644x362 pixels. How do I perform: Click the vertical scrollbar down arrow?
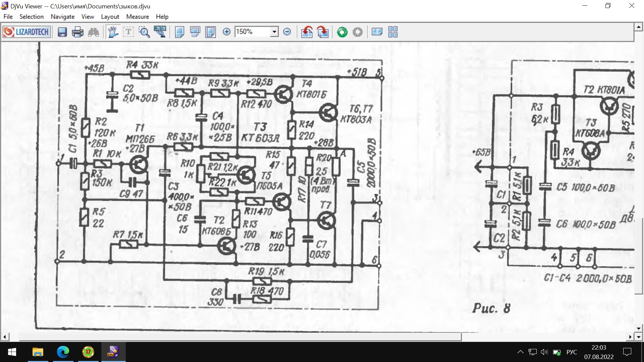pos(638,328)
